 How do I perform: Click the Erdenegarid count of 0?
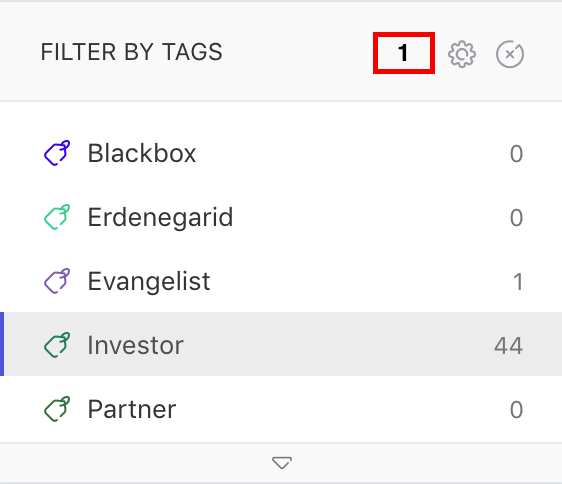click(x=516, y=218)
